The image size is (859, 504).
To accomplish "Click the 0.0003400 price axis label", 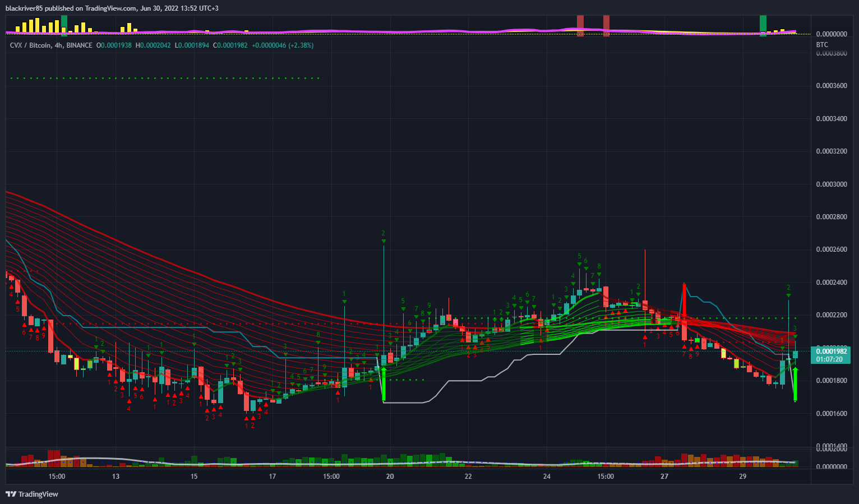I will click(x=832, y=119).
